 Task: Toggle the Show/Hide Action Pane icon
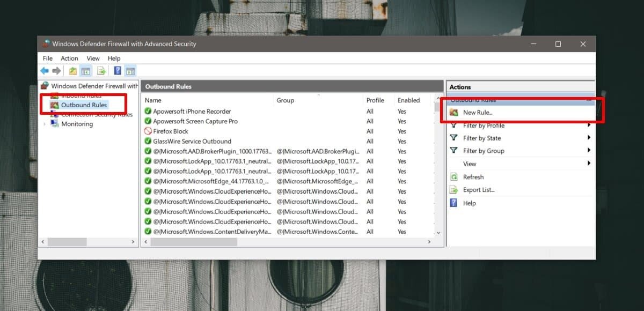130,71
